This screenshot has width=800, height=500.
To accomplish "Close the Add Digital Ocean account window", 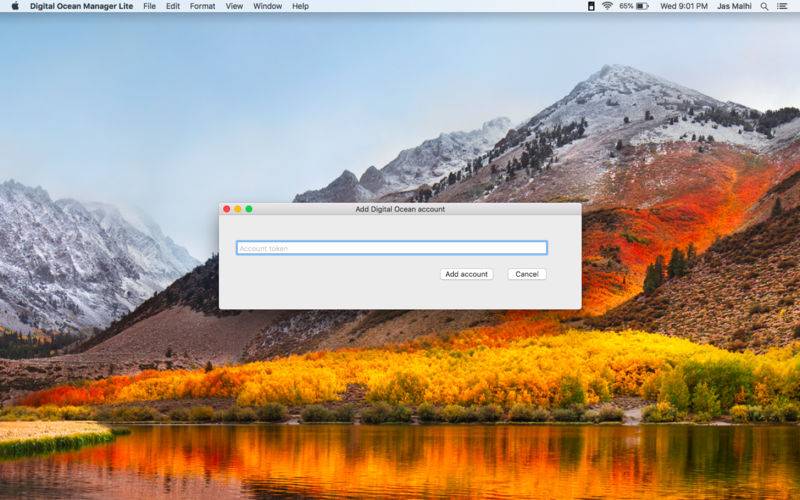I will pos(227,209).
